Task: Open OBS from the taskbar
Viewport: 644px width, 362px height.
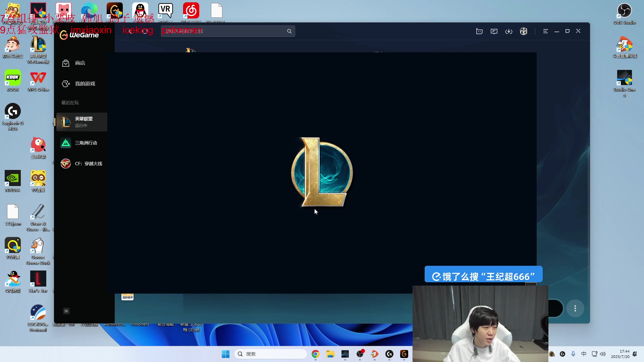Action: 360,354
